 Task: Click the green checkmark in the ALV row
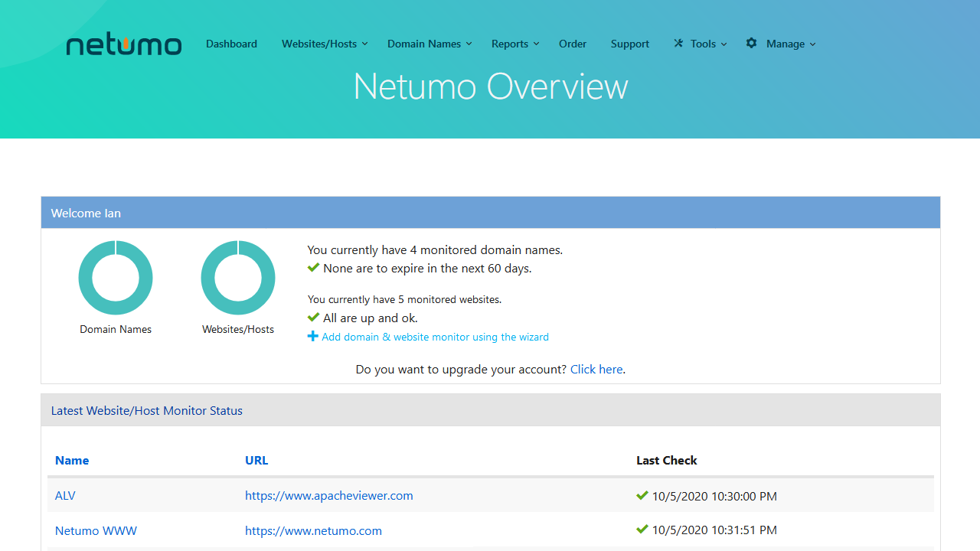[642, 496]
